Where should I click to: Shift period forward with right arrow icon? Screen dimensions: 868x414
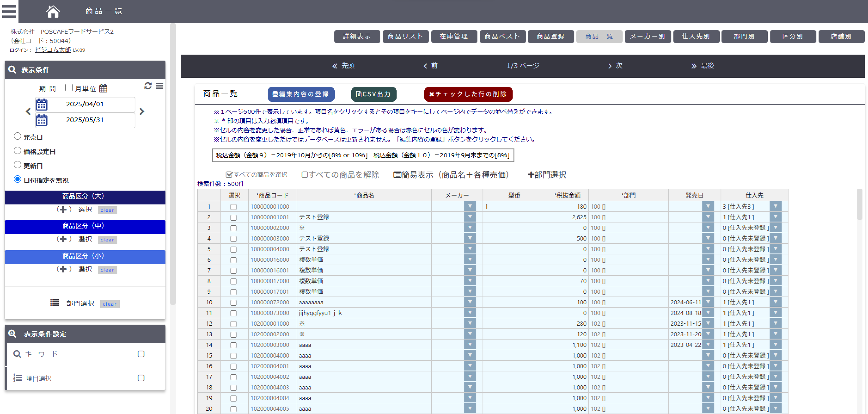[x=142, y=111]
